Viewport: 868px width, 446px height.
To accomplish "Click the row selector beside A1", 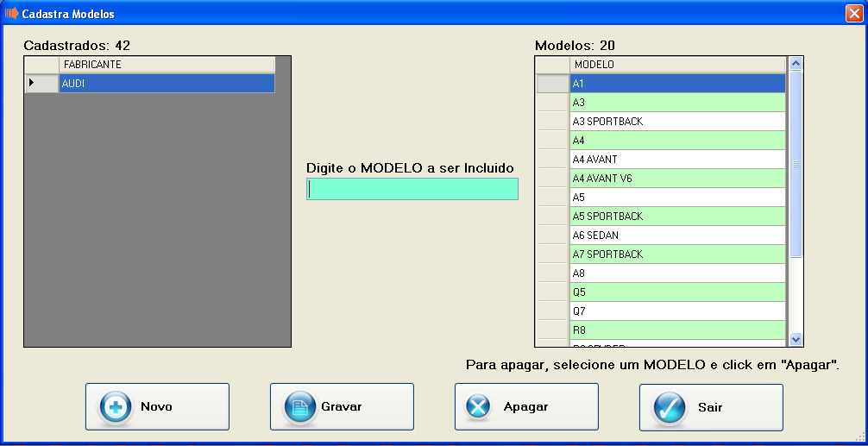I will (553, 84).
